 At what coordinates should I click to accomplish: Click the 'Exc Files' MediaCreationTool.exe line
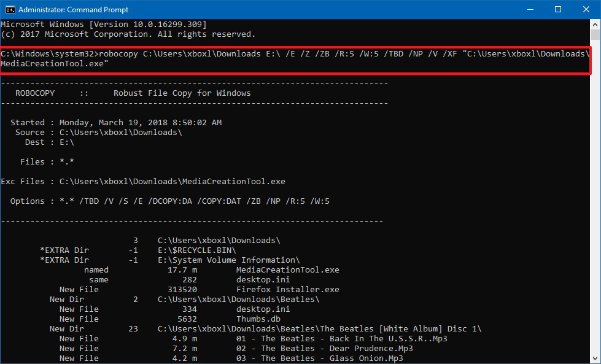point(143,182)
